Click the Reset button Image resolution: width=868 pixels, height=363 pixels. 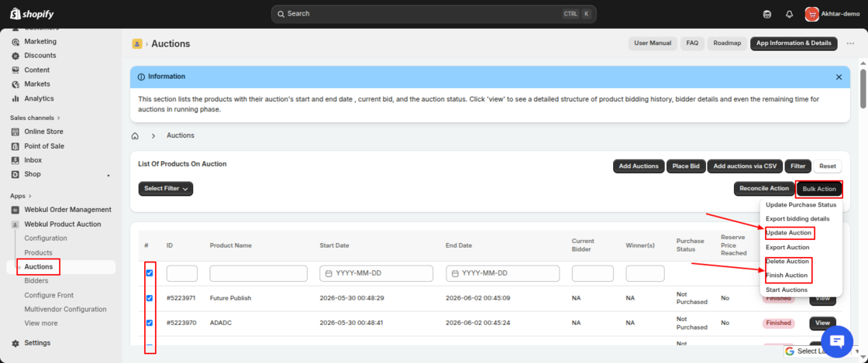(x=828, y=166)
